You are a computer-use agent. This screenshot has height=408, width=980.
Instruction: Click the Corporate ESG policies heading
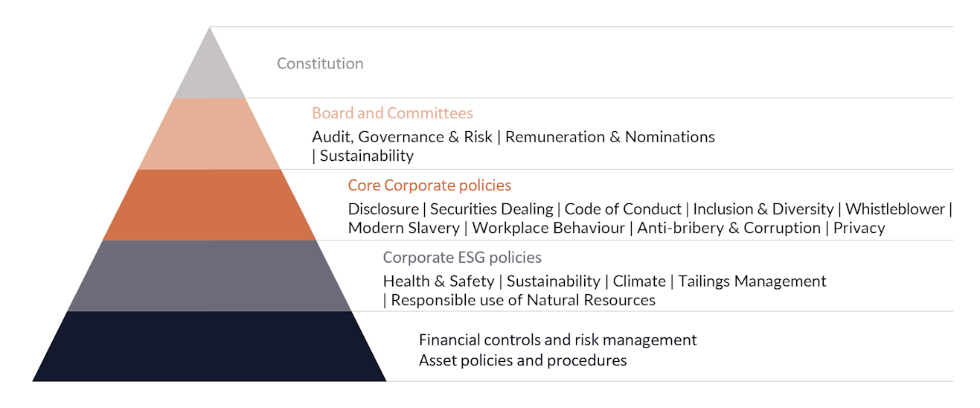click(462, 258)
